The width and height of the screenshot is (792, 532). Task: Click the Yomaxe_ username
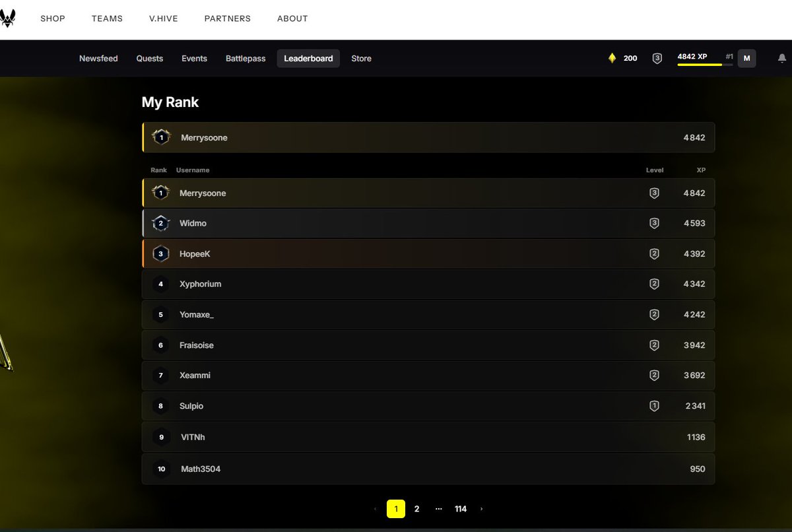click(x=197, y=314)
